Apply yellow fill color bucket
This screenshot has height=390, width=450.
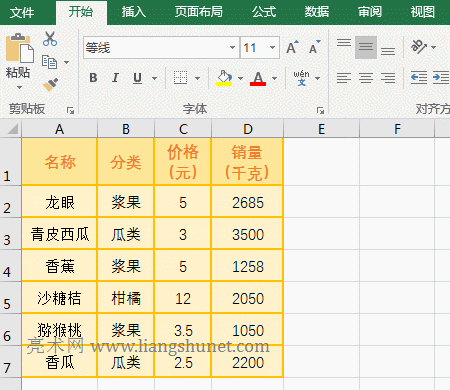click(224, 78)
